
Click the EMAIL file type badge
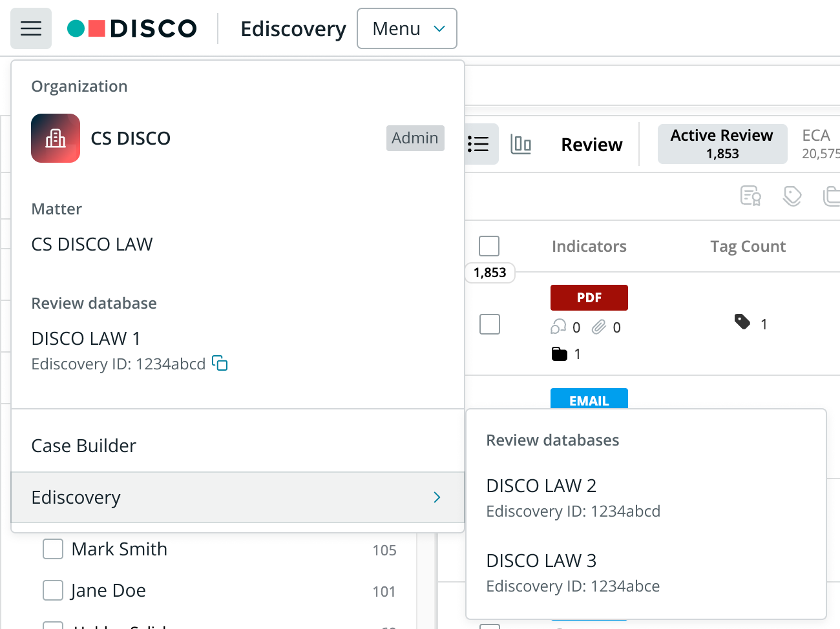click(x=589, y=399)
